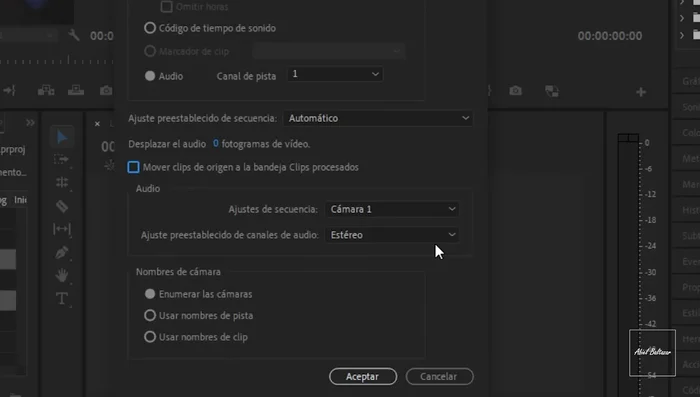Click Aceptar to confirm the dialog
Viewport: 700px width, 397px height.
(x=363, y=376)
